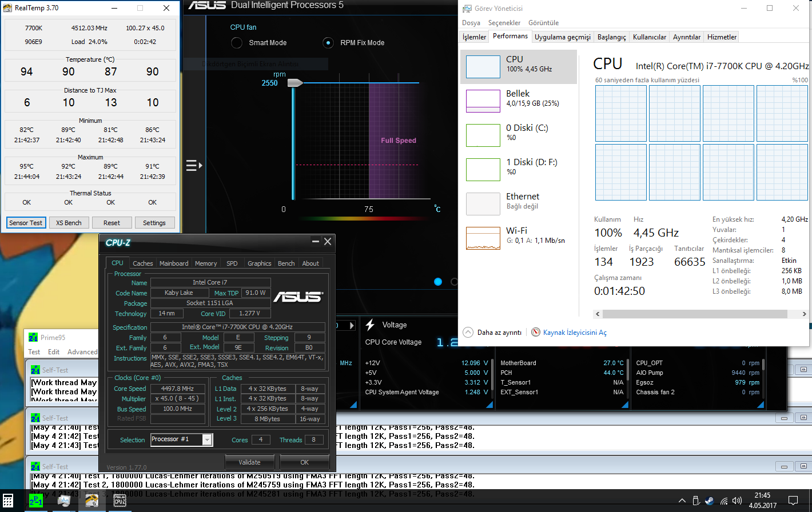This screenshot has width=812, height=512.
Task: Switch to the Bench tab in CPU-Z
Action: (x=286, y=263)
